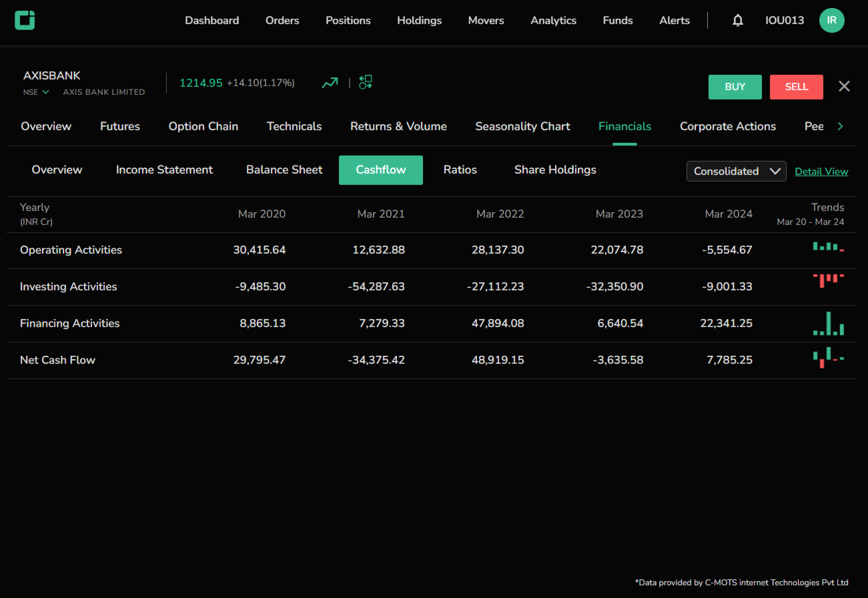Click the Investing Activities trend sparkline
This screenshot has width=868, height=598.
(828, 281)
